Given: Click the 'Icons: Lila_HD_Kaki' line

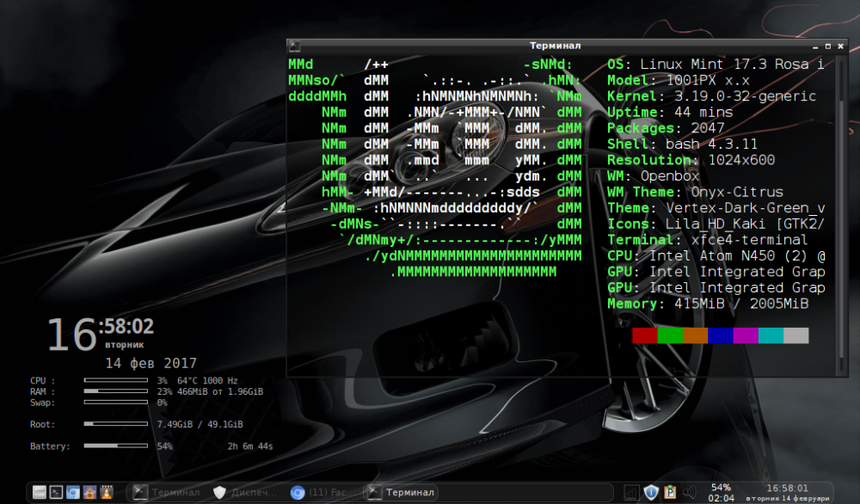Looking at the screenshot, I should click(716, 224).
